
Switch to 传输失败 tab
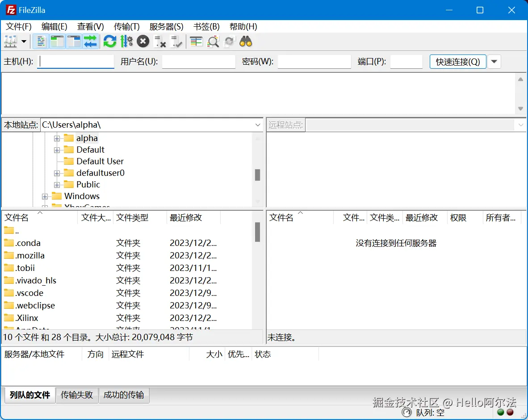click(77, 395)
